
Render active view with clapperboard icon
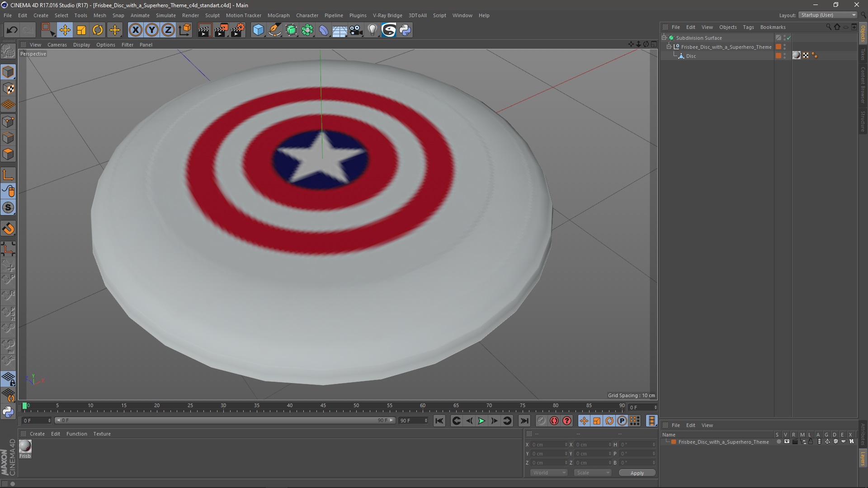click(204, 30)
